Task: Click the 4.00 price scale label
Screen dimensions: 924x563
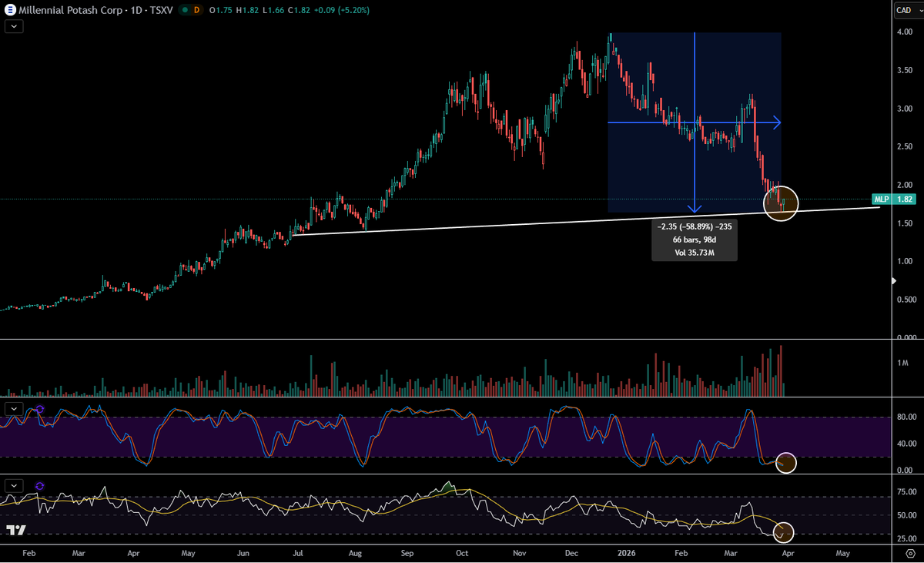Action: 905,32
